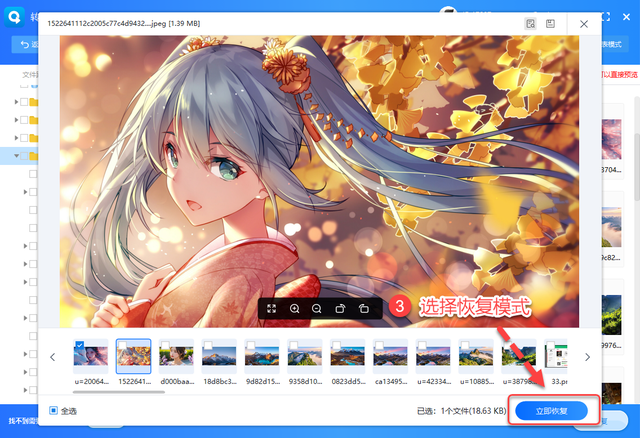This screenshot has width=640, height=438.
Task: Expand the first folder in the tree
Action: (x=18, y=102)
